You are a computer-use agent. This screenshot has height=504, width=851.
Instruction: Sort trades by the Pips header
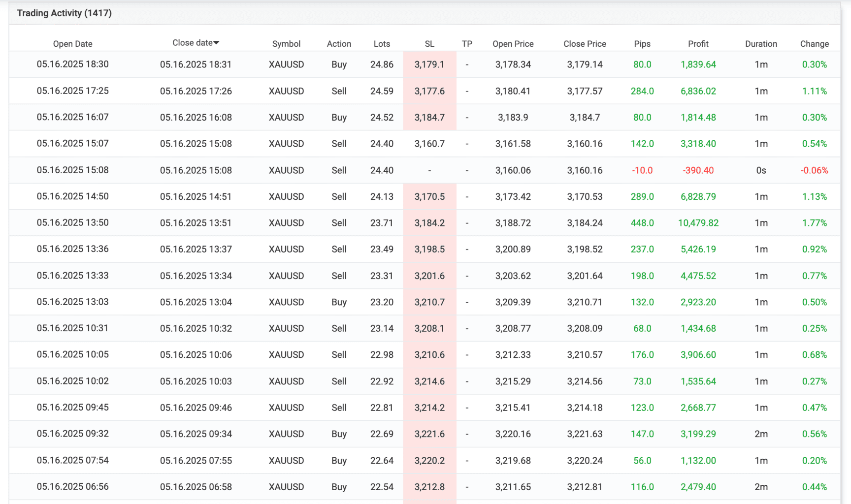click(642, 44)
